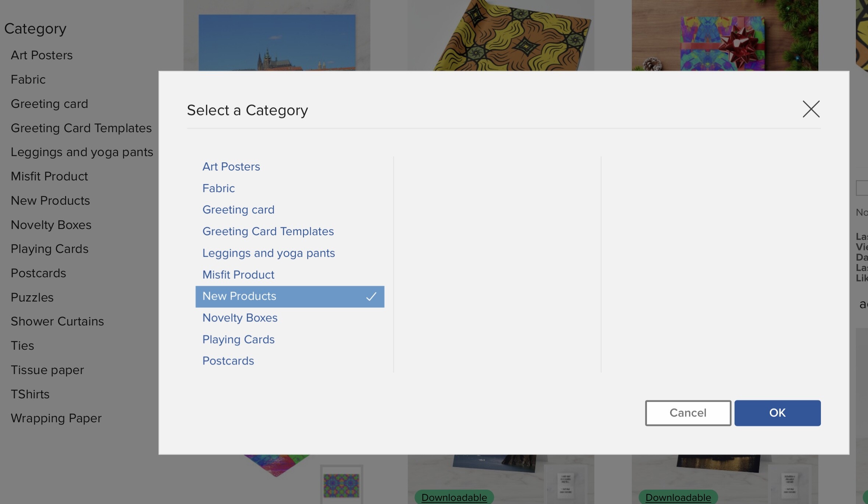Viewport: 868px width, 504px height.
Task: Click the Downloadable badge under middle product
Action: pos(454,497)
